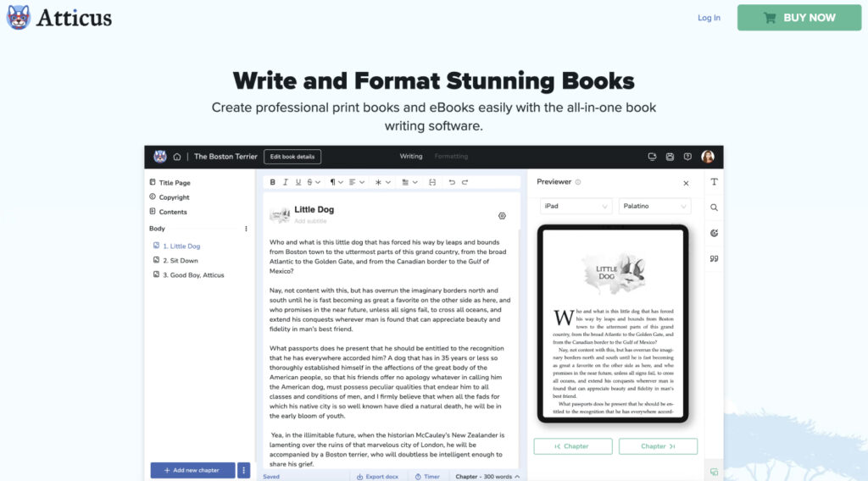Switch to the Writing tab
Viewport: 868px width, 481px height.
click(x=411, y=157)
